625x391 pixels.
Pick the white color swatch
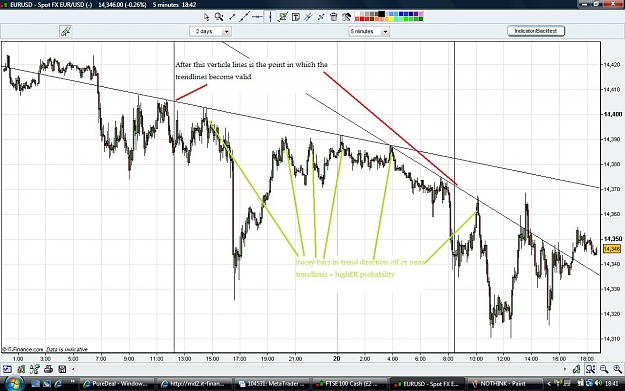[357, 14]
